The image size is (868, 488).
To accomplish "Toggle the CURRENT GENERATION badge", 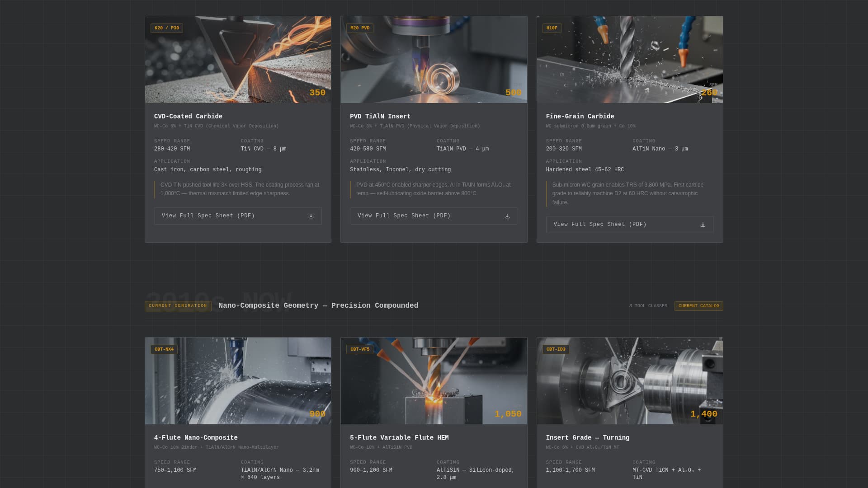I will click(178, 305).
